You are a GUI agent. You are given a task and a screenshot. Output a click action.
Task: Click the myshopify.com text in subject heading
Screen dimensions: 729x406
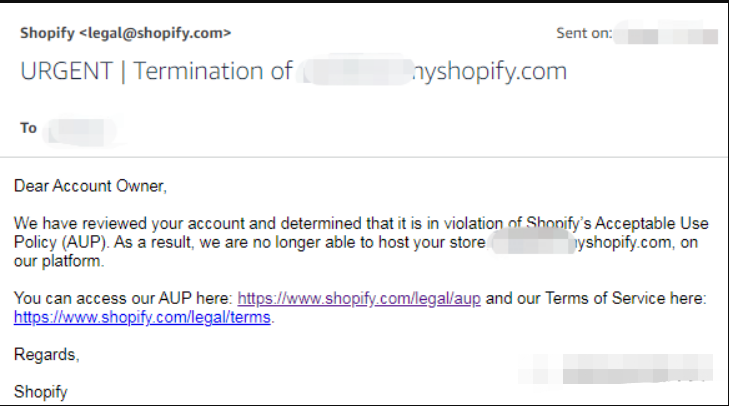[x=490, y=72]
